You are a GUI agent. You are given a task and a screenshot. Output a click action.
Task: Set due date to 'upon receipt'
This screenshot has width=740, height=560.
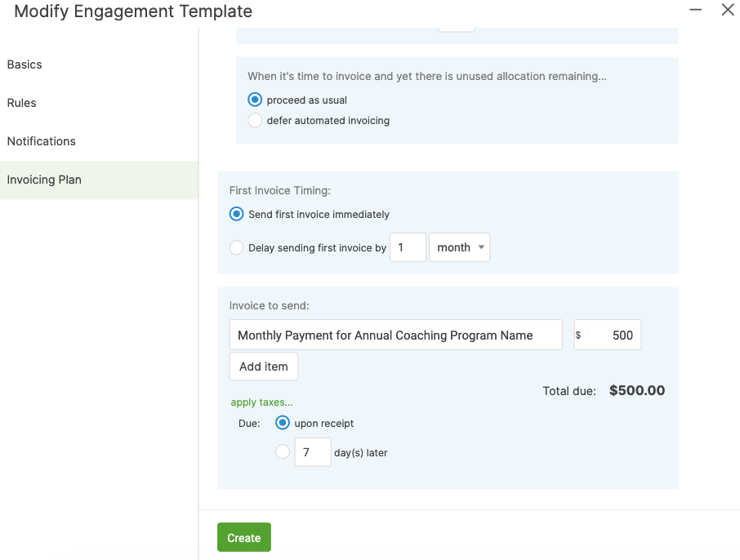(x=283, y=423)
